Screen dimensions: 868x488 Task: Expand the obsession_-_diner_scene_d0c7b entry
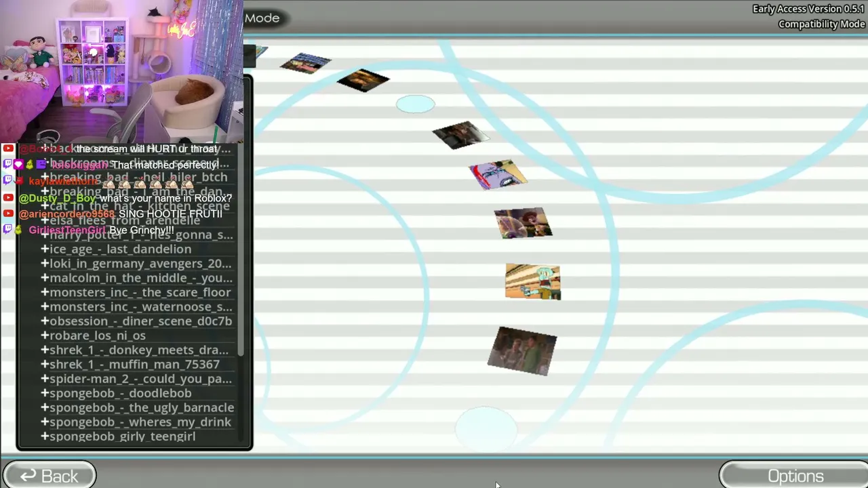(x=45, y=321)
